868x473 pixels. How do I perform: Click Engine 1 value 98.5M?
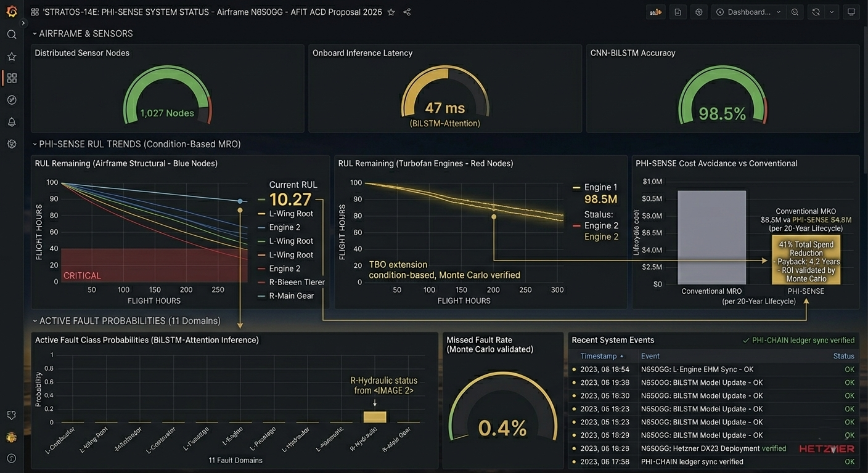point(600,200)
